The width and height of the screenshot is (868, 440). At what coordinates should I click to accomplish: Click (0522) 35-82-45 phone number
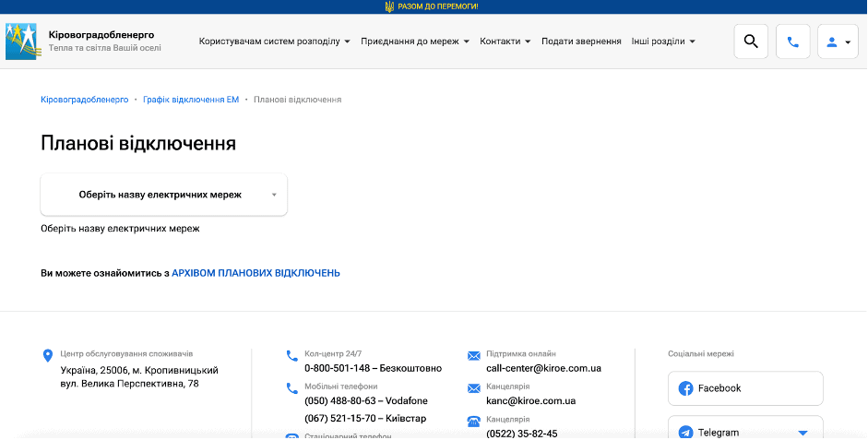tap(522, 434)
